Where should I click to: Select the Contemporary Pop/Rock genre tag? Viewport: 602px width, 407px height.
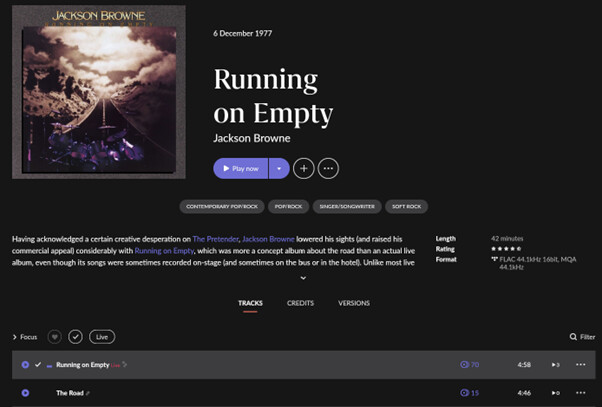pyautogui.click(x=222, y=206)
